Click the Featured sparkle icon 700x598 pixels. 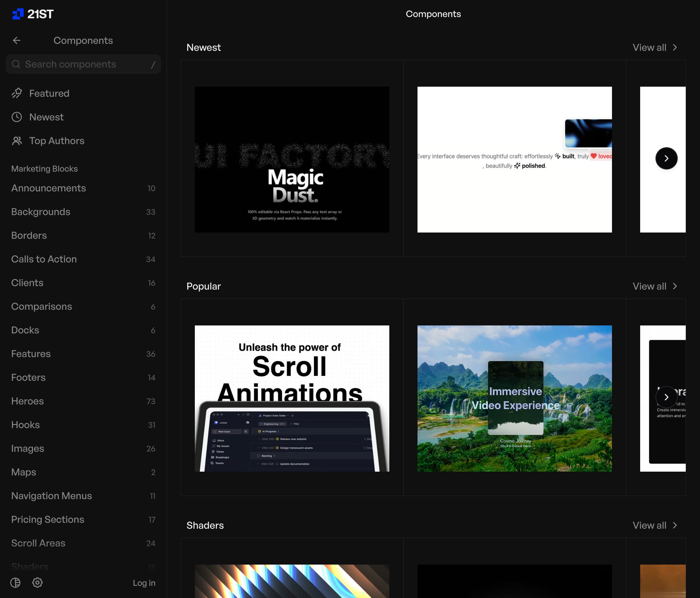coord(17,93)
